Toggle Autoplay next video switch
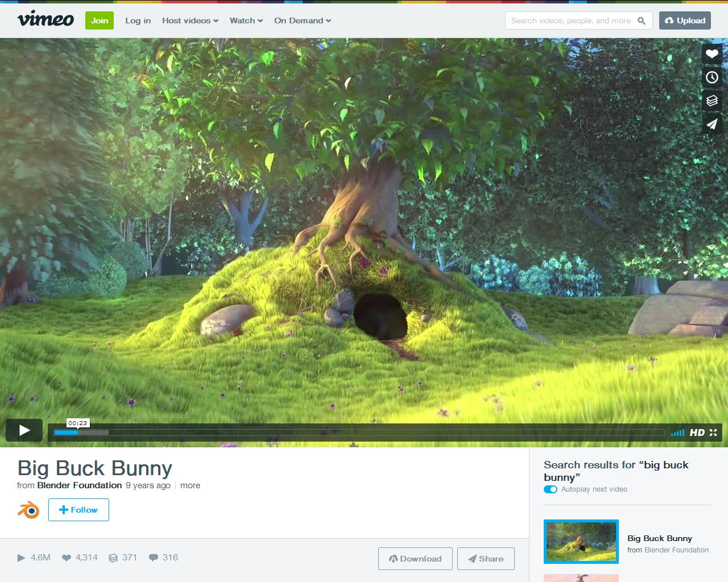Image resolution: width=728 pixels, height=582 pixels. point(551,489)
